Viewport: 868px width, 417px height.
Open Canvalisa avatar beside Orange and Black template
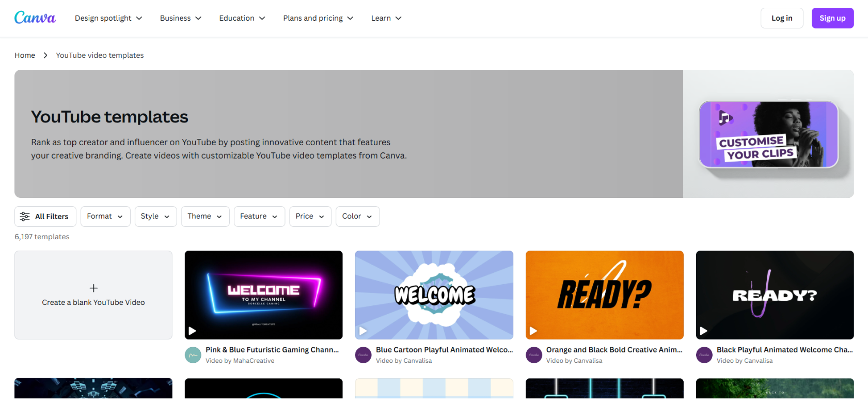tap(534, 355)
